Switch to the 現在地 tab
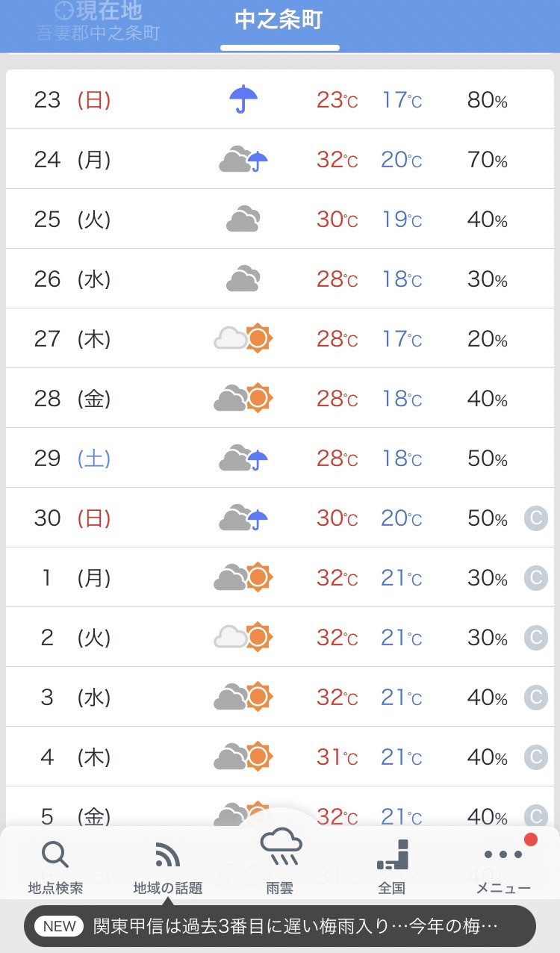Viewport: 560px width, 953px height. pyautogui.click(x=98, y=21)
